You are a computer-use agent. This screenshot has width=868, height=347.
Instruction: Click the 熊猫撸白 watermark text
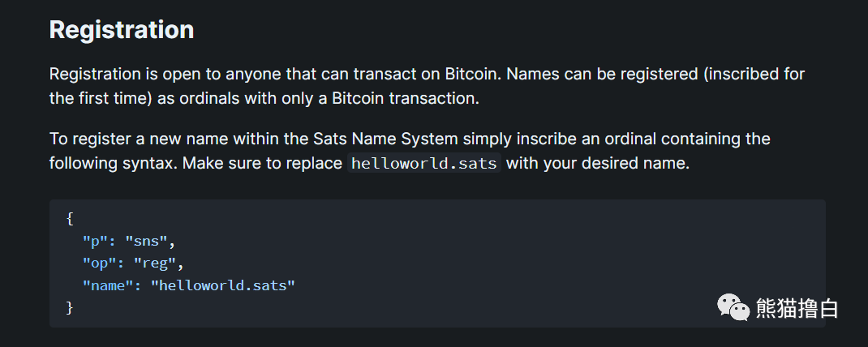pos(797,309)
